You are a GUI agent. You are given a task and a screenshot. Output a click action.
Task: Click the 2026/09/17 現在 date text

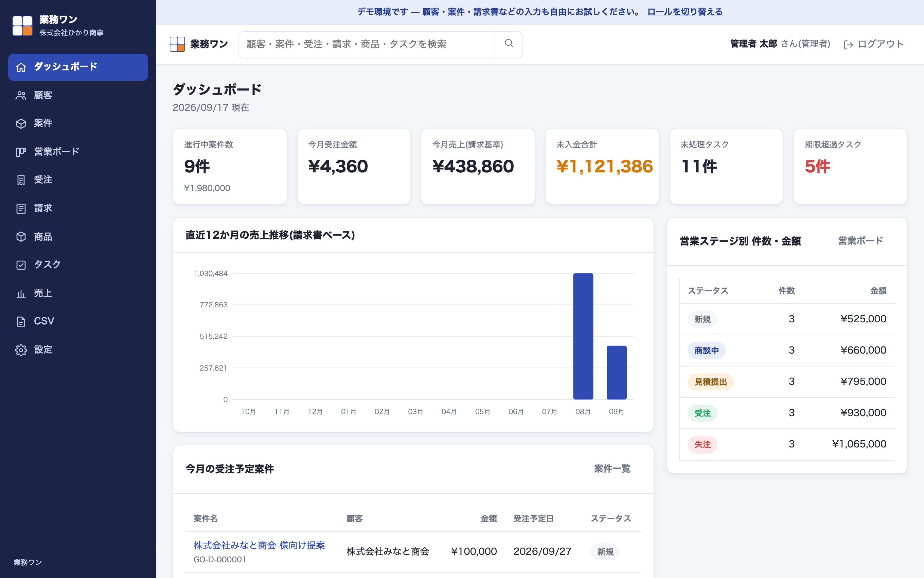[211, 108]
